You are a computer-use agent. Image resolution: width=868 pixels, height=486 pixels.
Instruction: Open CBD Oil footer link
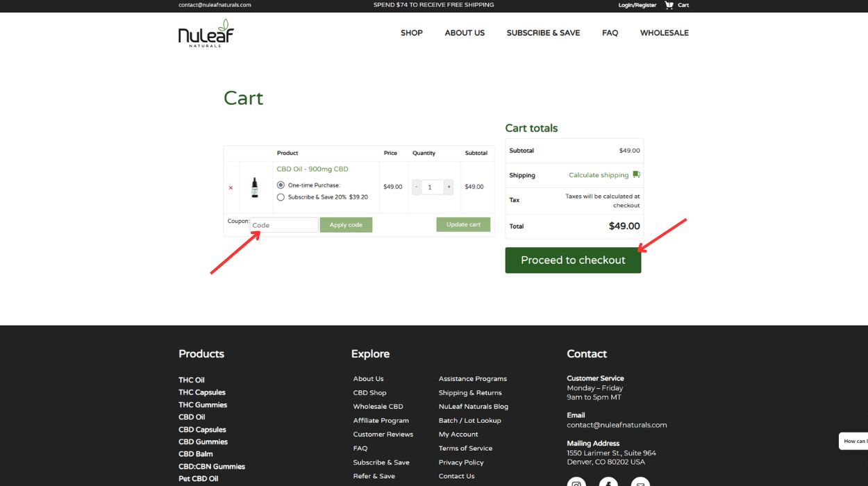click(192, 417)
